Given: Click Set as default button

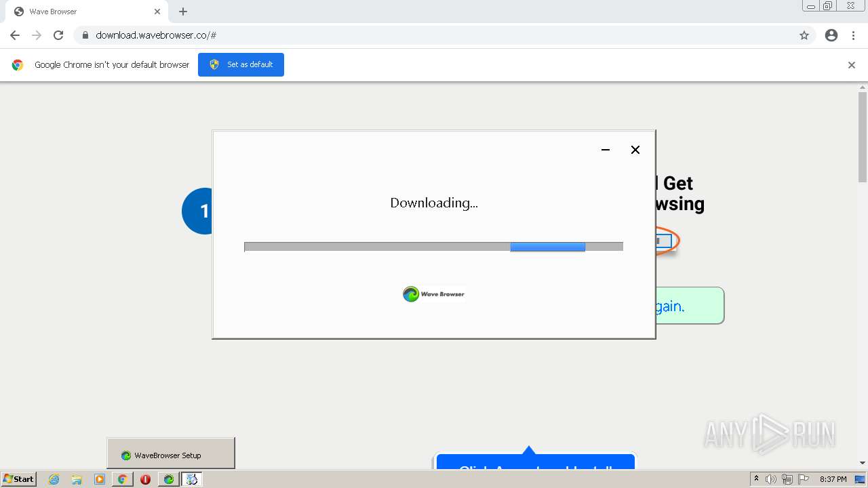Looking at the screenshot, I should [241, 64].
